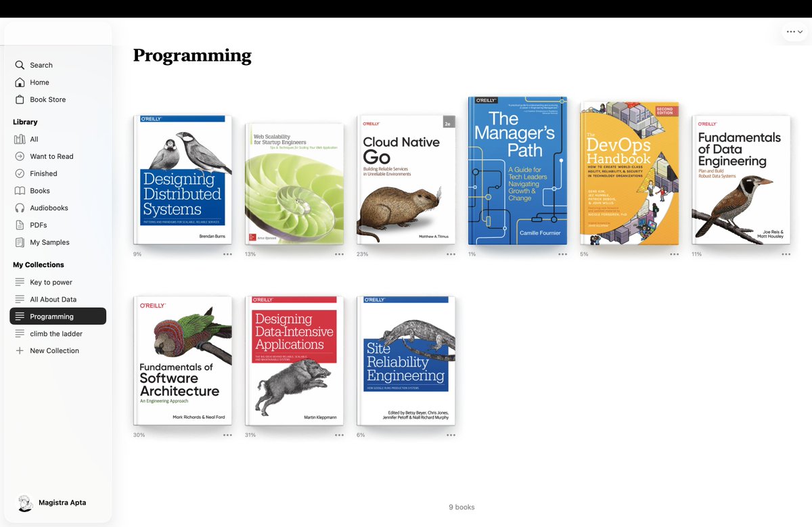Viewport: 812px width, 527px height.
Task: Open more options under Fundamentals of Data Engineering
Action: click(786, 254)
